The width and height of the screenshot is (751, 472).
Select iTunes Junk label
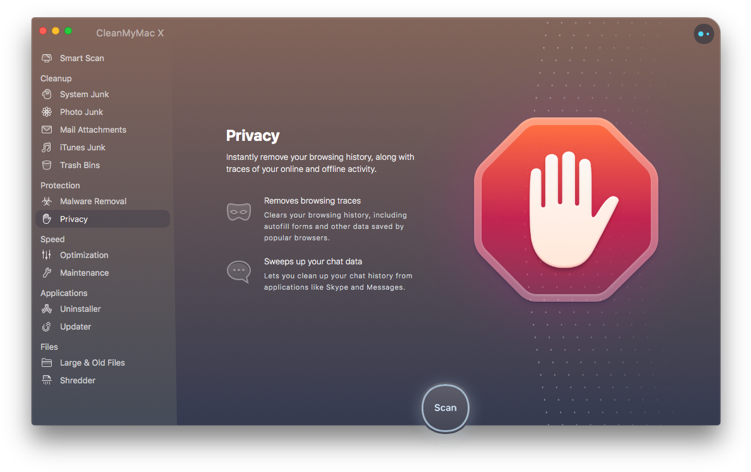[82, 147]
